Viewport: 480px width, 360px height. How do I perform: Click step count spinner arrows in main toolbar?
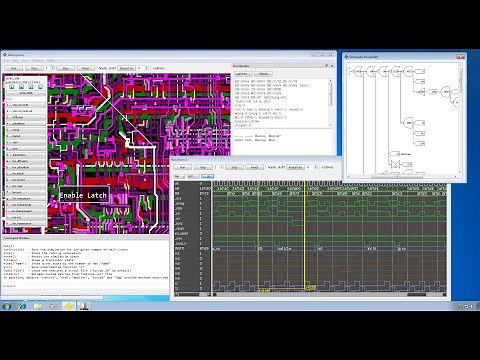pos(53,68)
